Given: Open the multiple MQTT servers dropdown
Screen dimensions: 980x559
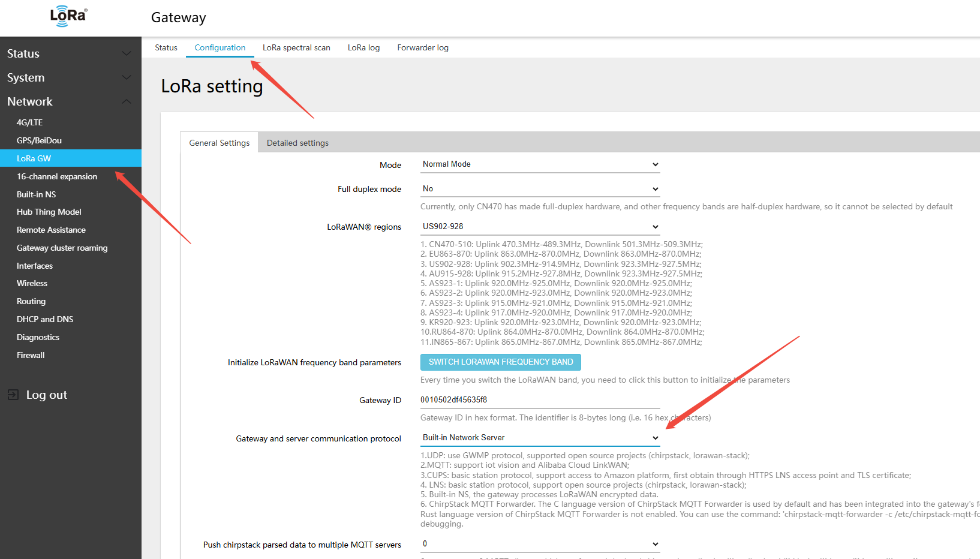Looking at the screenshot, I should click(540, 544).
